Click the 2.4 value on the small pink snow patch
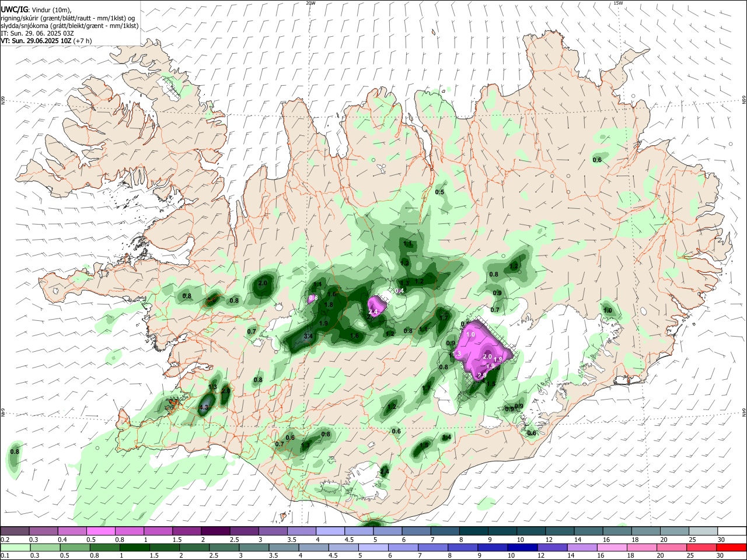This screenshot has width=747, height=560. [x=373, y=313]
